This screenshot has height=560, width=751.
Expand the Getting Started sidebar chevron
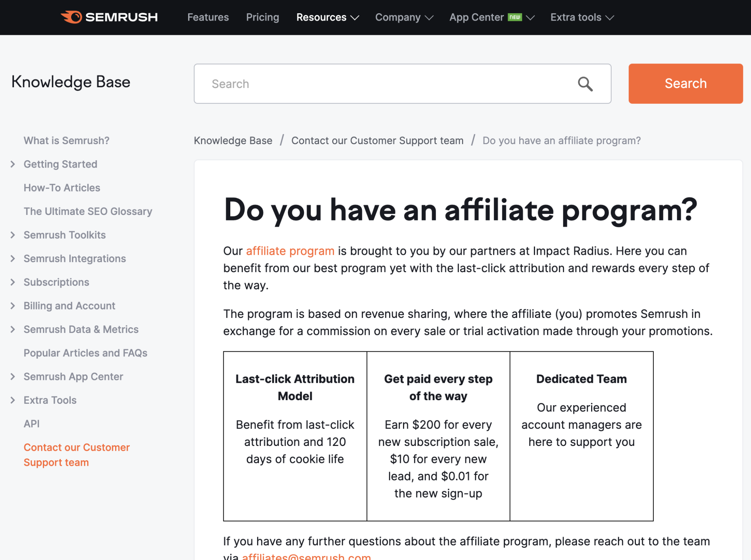(x=13, y=164)
